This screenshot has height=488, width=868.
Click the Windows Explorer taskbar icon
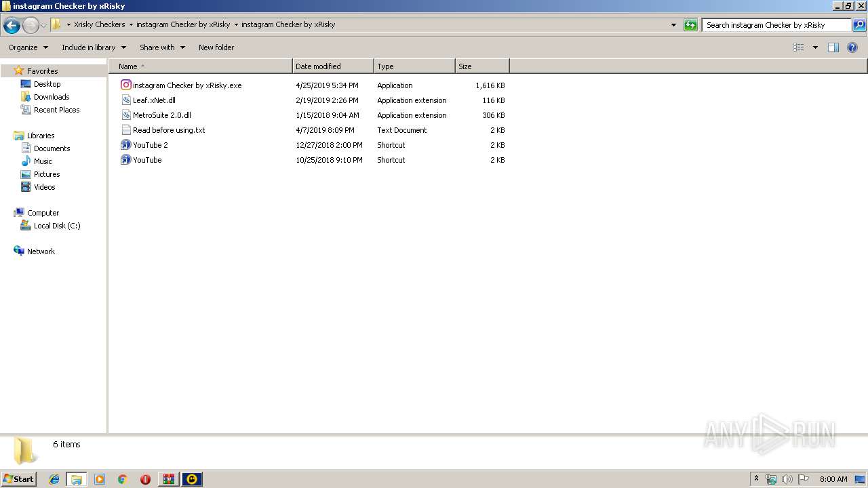[77, 479]
